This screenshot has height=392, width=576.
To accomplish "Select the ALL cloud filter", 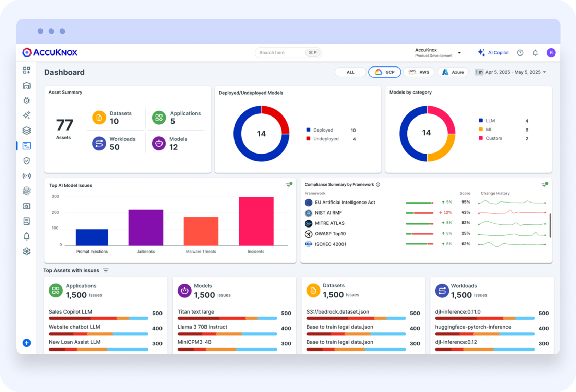I will click(350, 72).
